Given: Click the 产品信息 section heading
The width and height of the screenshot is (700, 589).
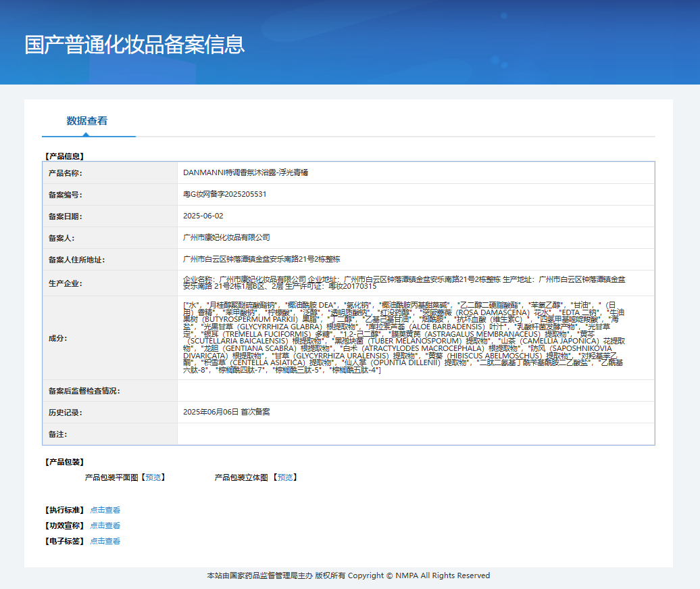Looking at the screenshot, I should tap(65, 156).
